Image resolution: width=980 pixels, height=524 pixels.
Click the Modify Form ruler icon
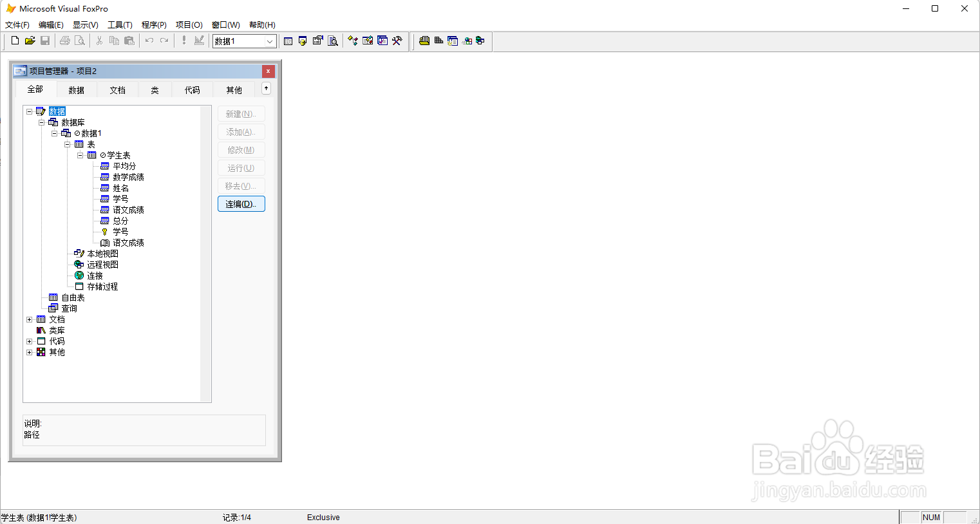199,41
